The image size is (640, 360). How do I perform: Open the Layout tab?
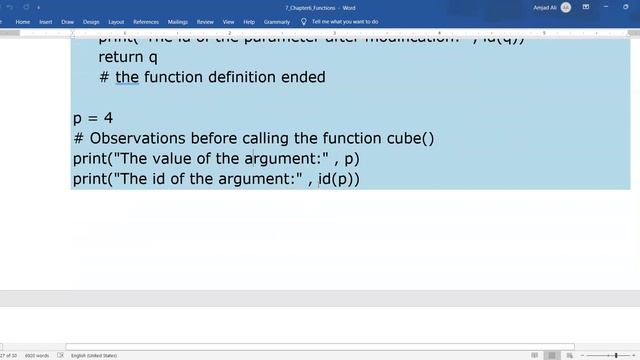pyautogui.click(x=116, y=22)
